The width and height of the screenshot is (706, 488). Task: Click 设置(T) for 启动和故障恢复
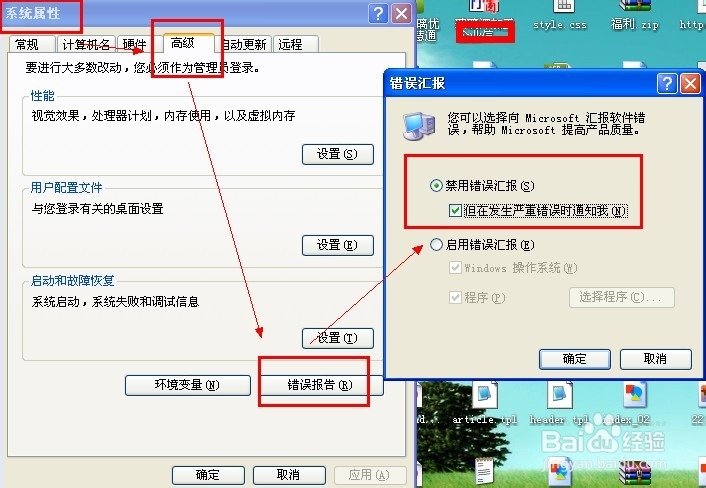coord(338,338)
